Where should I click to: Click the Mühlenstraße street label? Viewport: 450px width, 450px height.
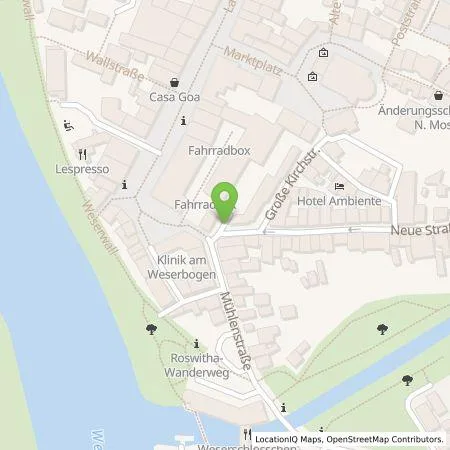[235, 331]
